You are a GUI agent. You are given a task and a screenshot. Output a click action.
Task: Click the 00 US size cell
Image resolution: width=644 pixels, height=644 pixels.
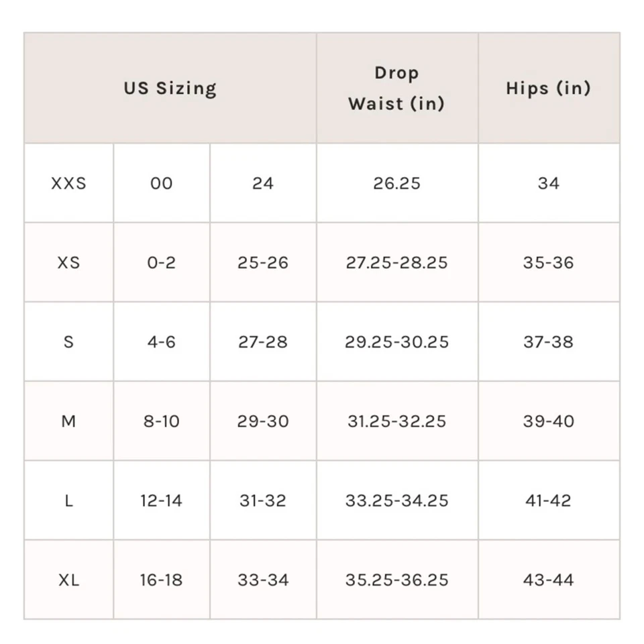pos(161,183)
